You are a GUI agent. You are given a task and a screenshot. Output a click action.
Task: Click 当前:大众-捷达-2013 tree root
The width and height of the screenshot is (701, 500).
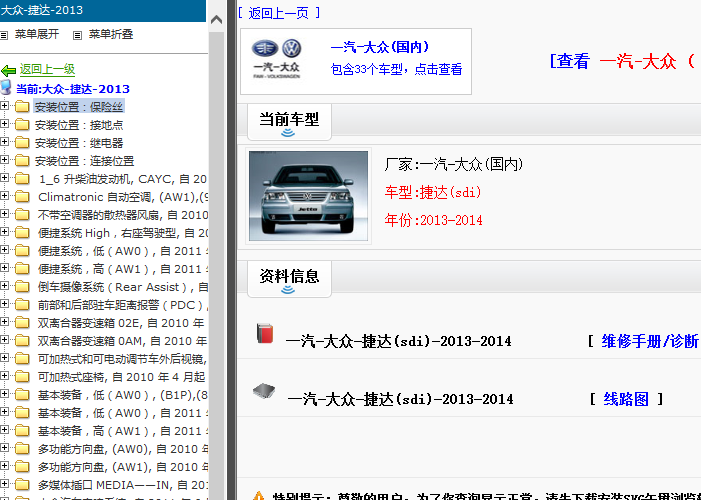click(x=73, y=89)
